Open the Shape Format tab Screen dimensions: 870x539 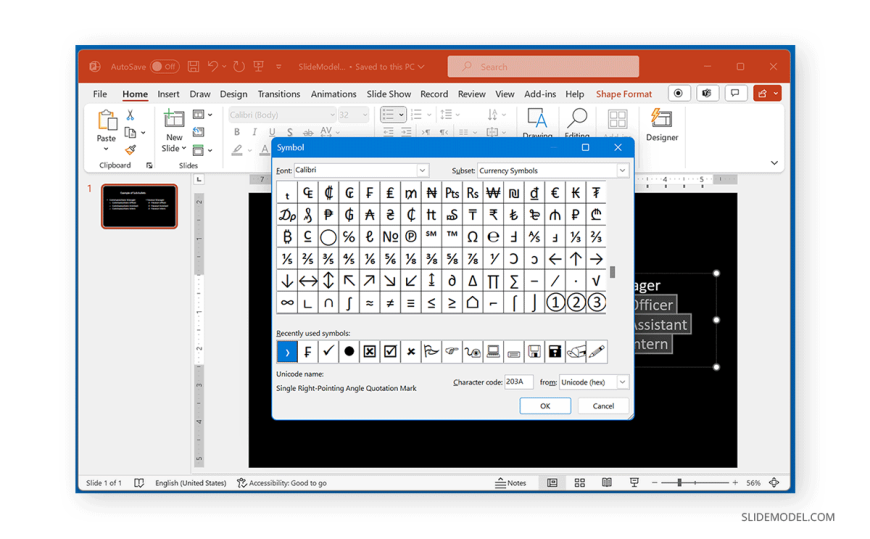coord(624,94)
